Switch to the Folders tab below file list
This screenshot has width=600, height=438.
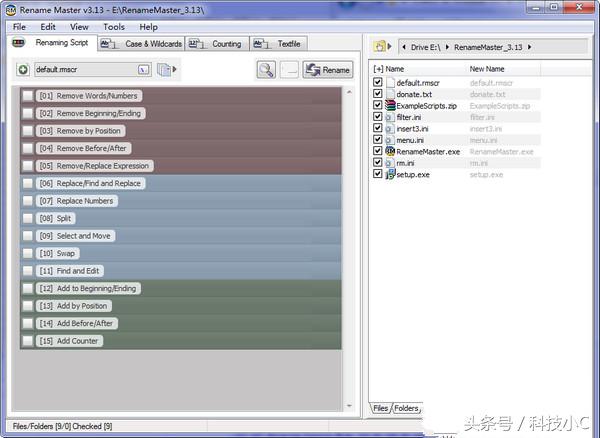pyautogui.click(x=406, y=408)
